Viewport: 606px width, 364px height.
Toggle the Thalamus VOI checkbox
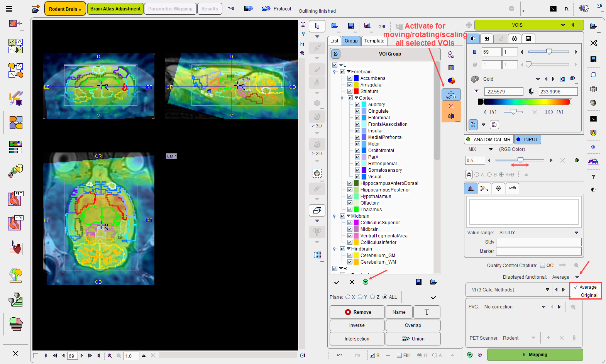click(350, 210)
